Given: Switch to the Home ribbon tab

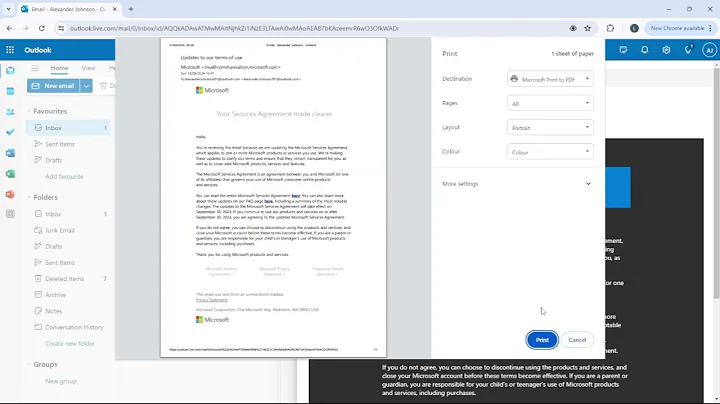Looking at the screenshot, I should [59, 68].
